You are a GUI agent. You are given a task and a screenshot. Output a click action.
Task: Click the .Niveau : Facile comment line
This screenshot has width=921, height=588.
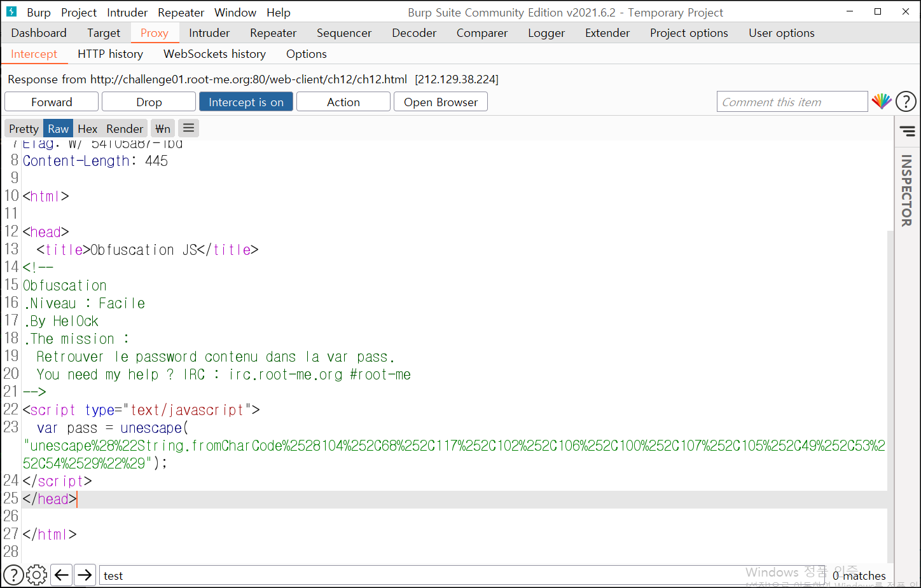(x=84, y=303)
